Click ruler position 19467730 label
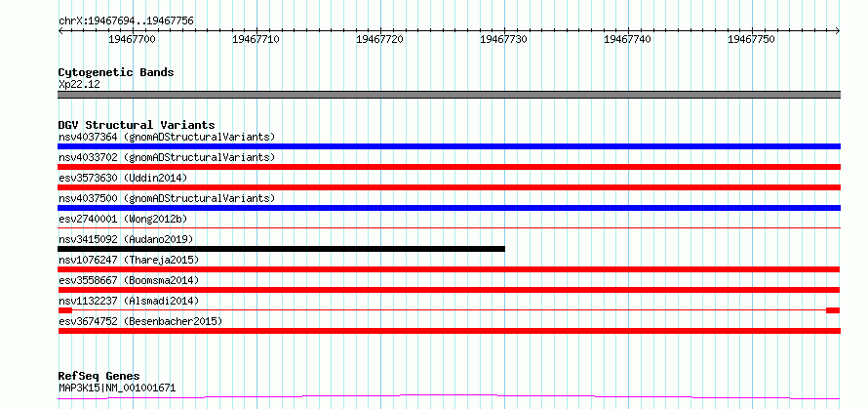 pyautogui.click(x=504, y=39)
